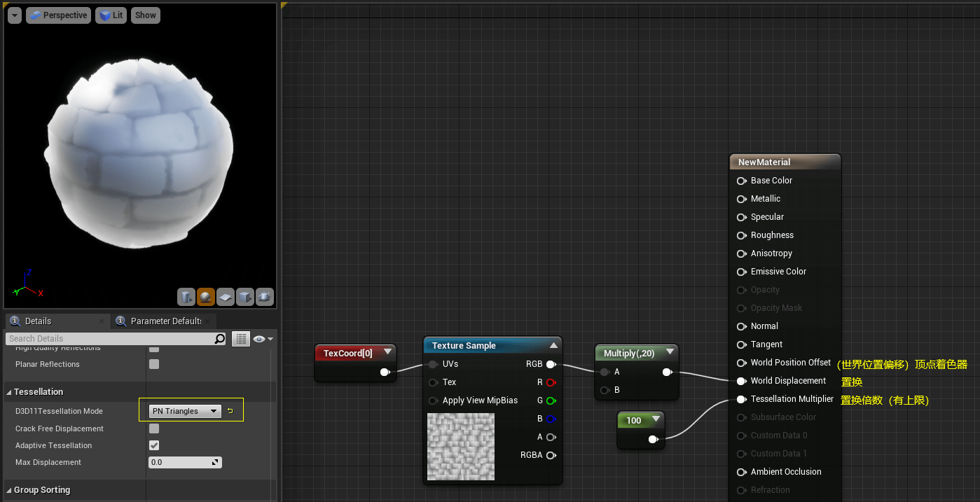Collapse the Group Sorting section

(x=9, y=490)
